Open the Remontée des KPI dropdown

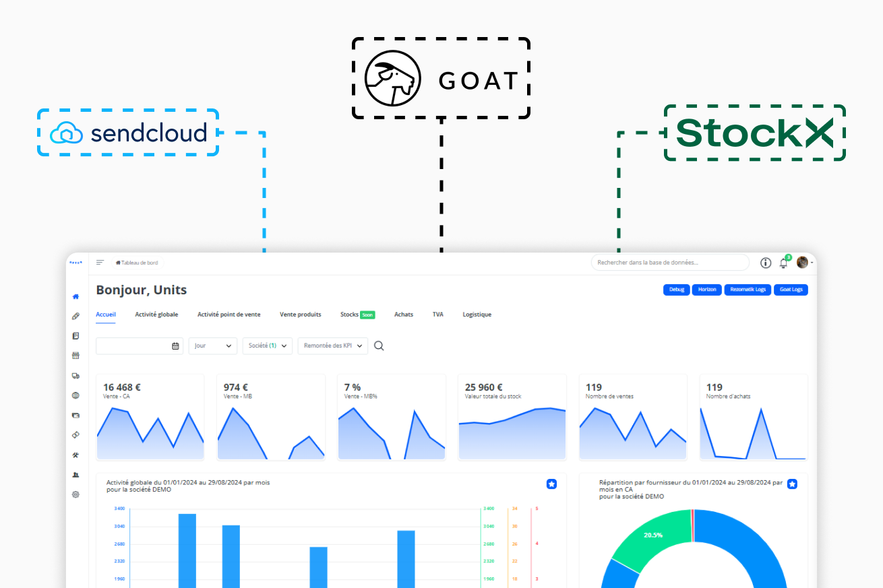(333, 346)
